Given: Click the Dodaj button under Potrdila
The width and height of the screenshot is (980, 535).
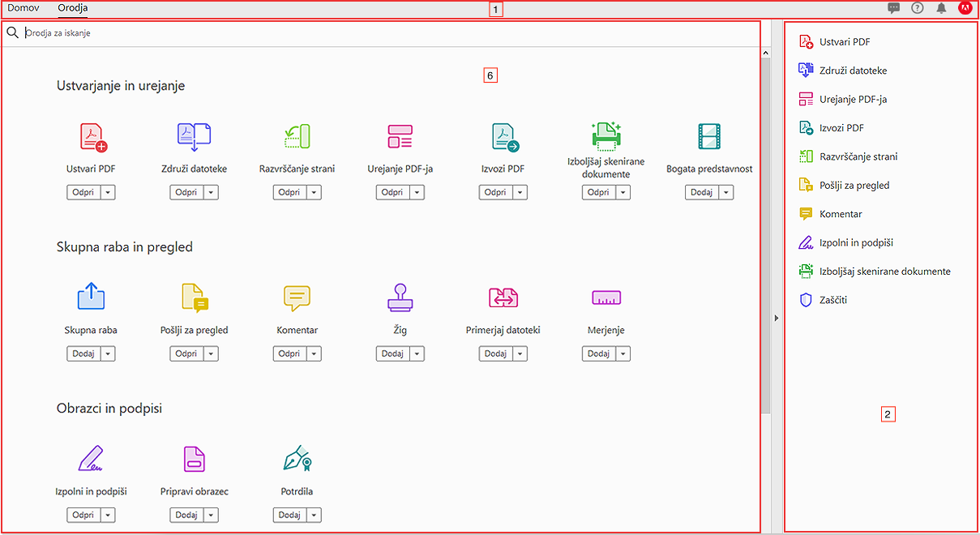Looking at the screenshot, I should (289, 516).
